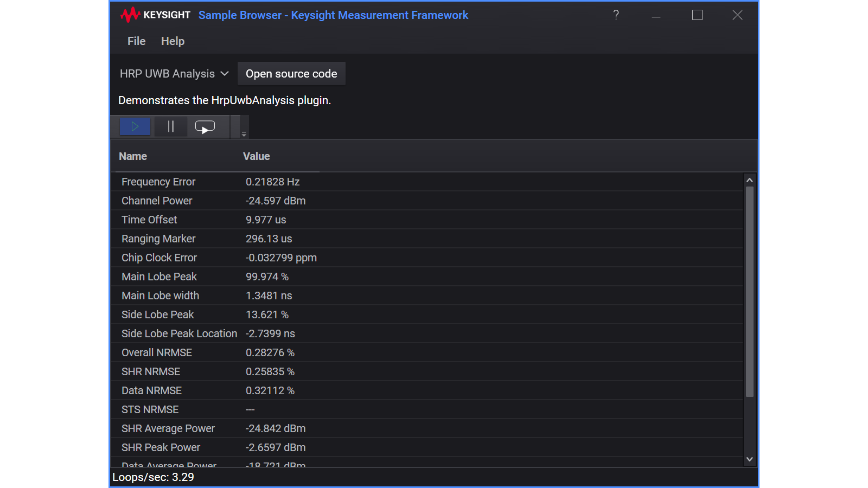The width and height of the screenshot is (868, 488).
Task: Click the Keysight logo icon
Action: 130,15
